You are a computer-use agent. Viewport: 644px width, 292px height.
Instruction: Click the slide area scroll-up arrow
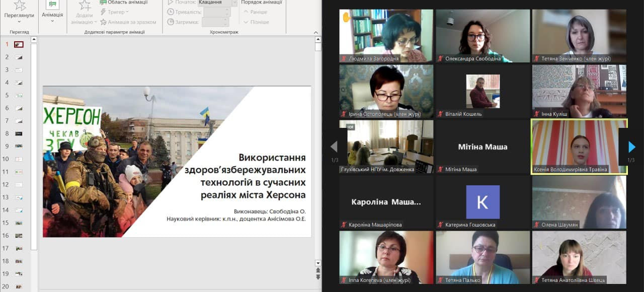coord(318,38)
